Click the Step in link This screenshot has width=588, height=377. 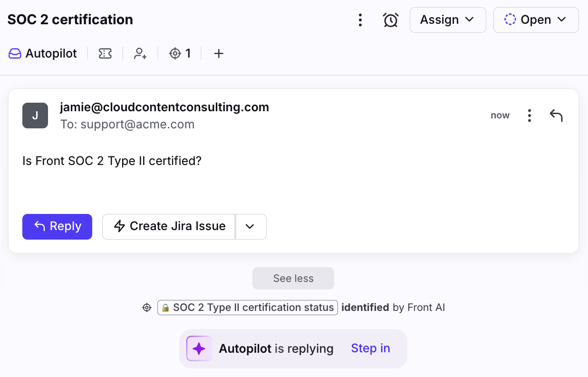point(370,348)
